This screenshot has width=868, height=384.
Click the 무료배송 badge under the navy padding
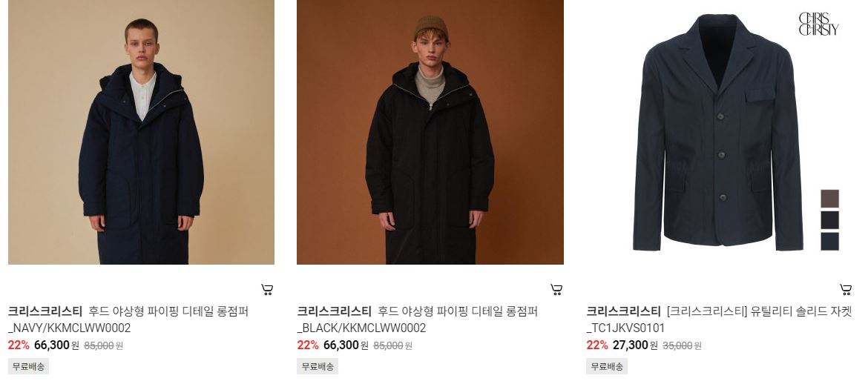point(28,366)
